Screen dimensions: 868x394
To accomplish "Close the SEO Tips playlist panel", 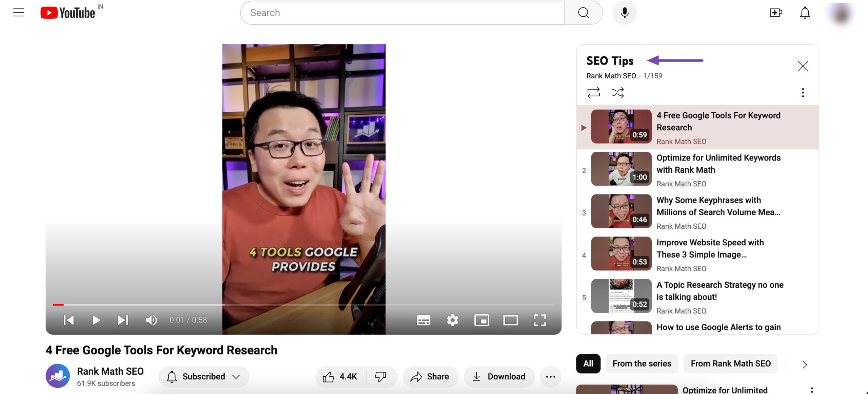I will tap(803, 66).
